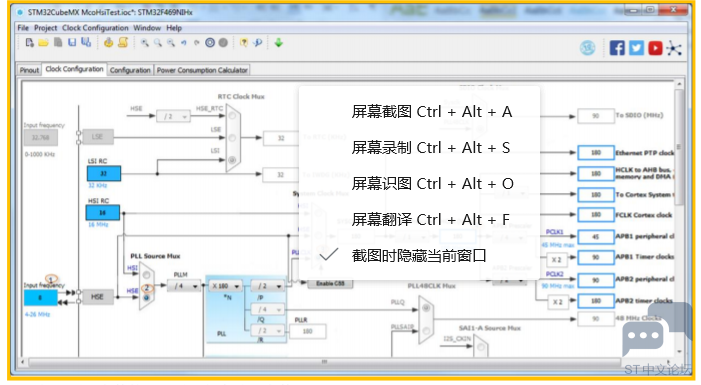This screenshot has width=701, height=385.
Task: Click the magnifier search icon near help
Action: click(x=258, y=43)
